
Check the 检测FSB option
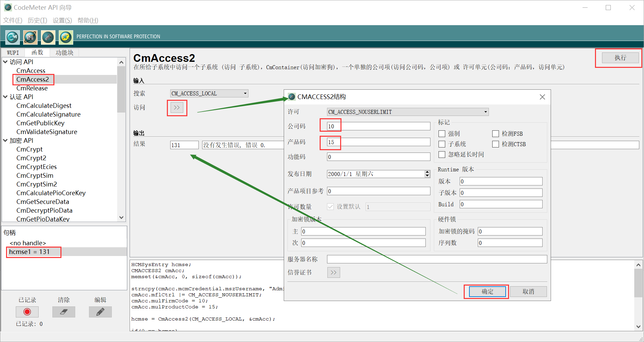pyautogui.click(x=496, y=134)
